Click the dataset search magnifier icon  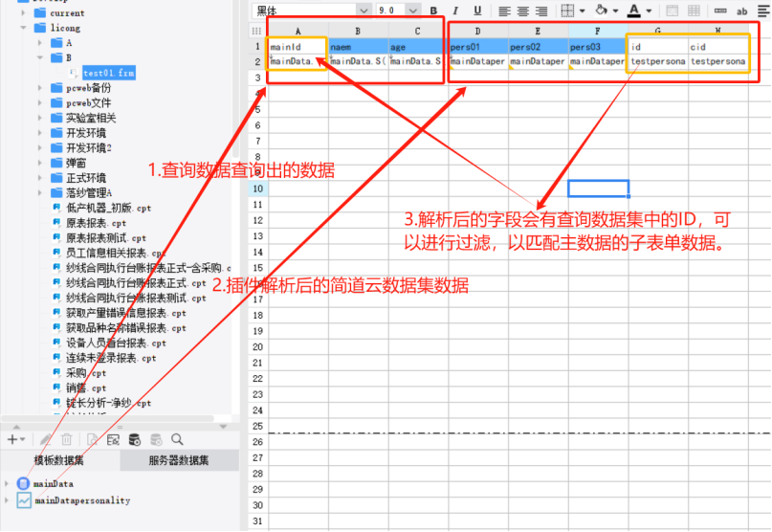[x=177, y=439]
